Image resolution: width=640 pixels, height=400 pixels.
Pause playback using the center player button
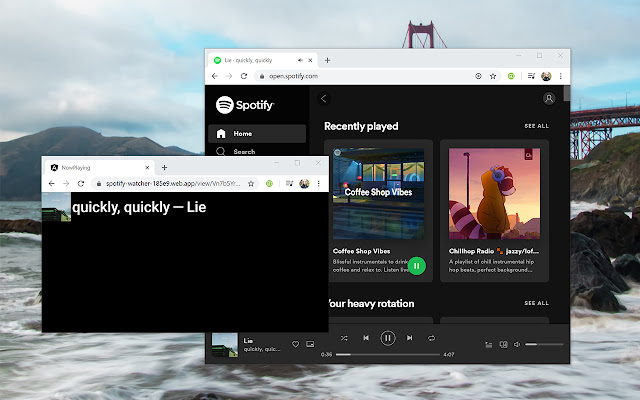(388, 338)
